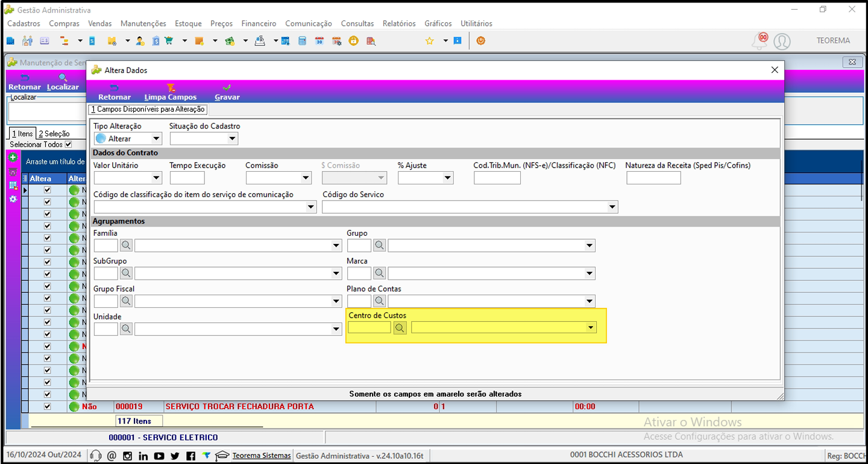Click the Natureza da Receita input field

click(x=653, y=178)
